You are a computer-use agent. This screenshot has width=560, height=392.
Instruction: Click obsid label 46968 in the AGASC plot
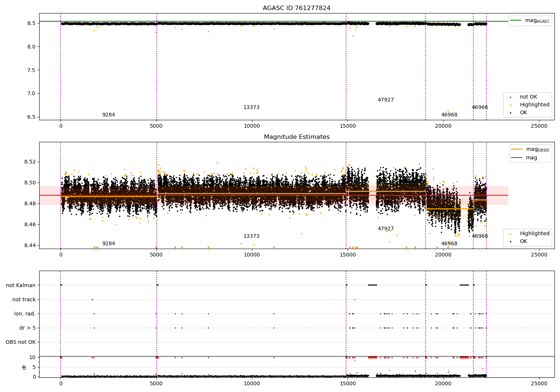[449, 115]
